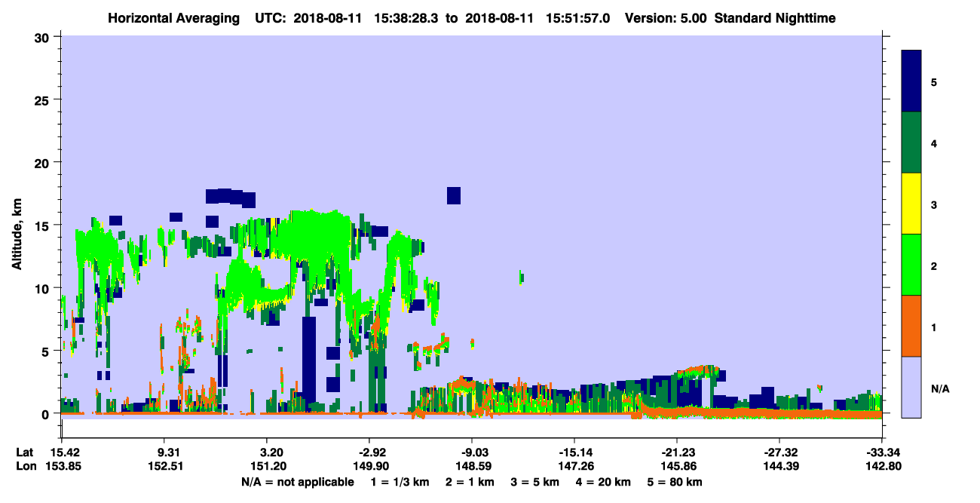Click longitude value 152.51
Image resolution: width=980 pixels, height=503 pixels.
165,467
